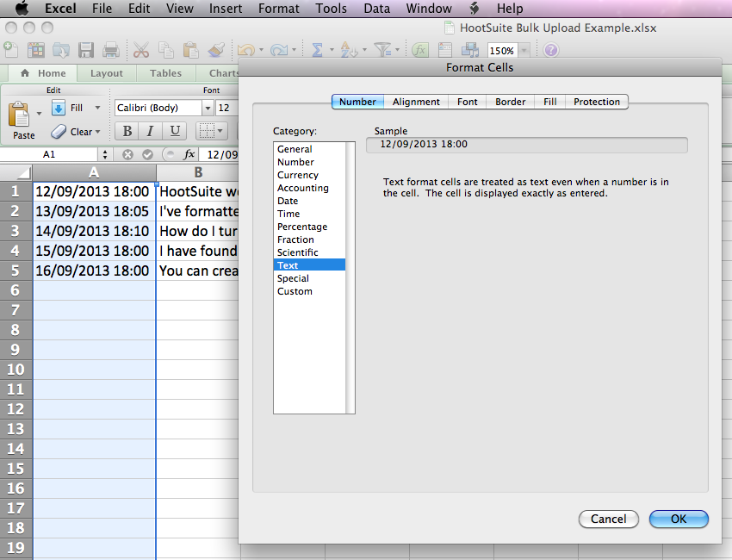The image size is (732, 560).
Task: Click the Toolbox icon in the toolbar
Action: 445,49
